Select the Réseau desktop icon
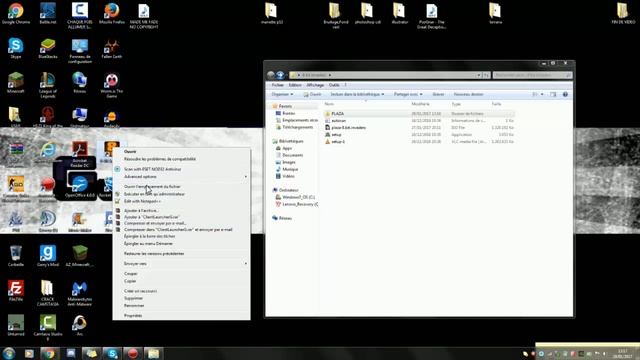This screenshot has height=360, width=640. click(x=80, y=82)
